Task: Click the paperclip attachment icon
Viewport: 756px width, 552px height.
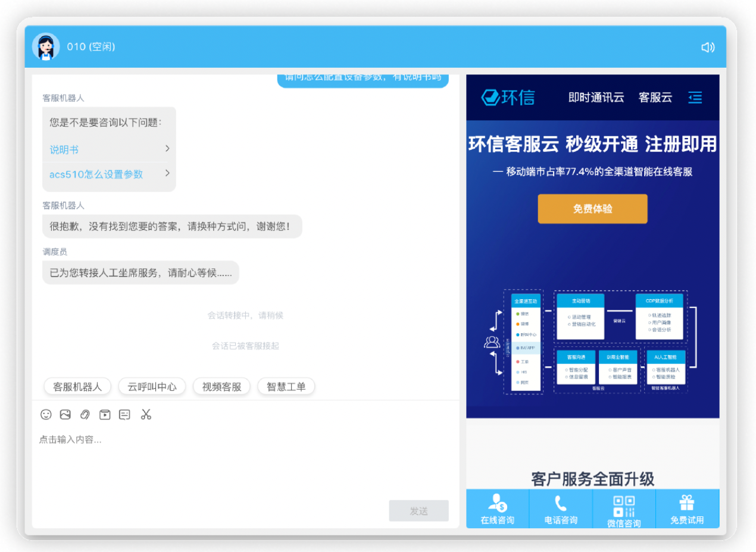Action: [85, 415]
